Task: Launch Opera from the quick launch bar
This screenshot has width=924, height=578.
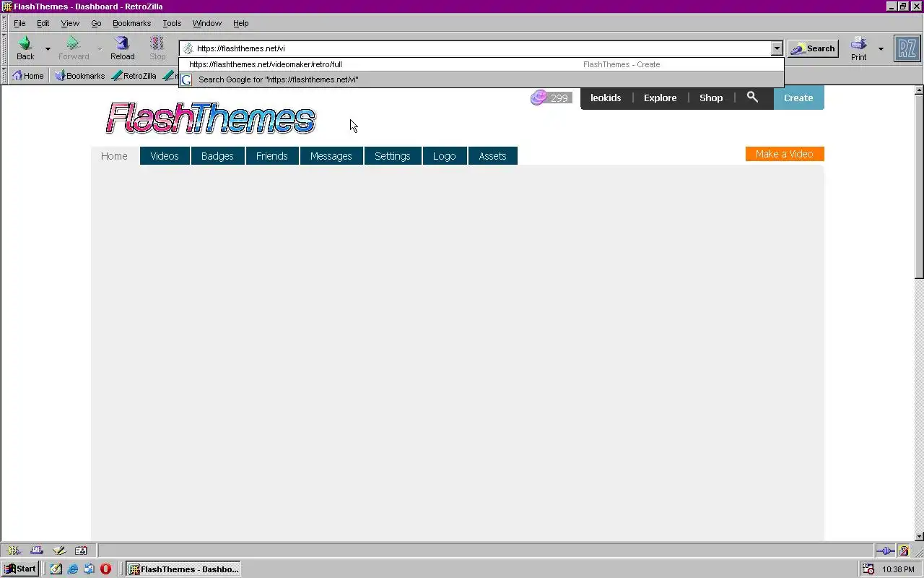Action: (105, 569)
